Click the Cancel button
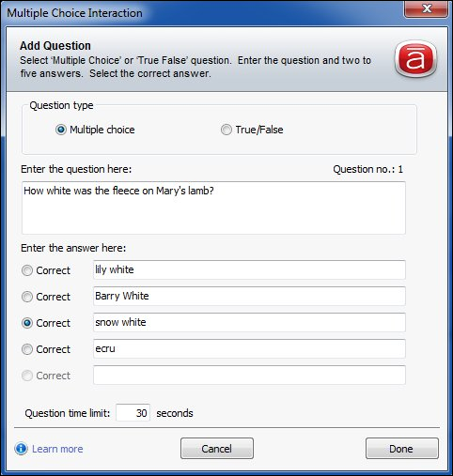453x476 pixels. pos(217,449)
